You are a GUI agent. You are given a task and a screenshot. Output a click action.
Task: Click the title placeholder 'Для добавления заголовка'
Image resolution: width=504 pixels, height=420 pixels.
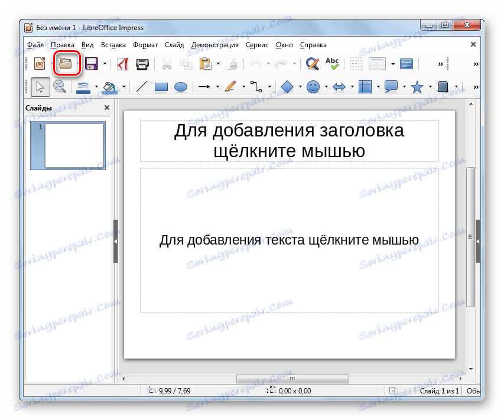289,141
